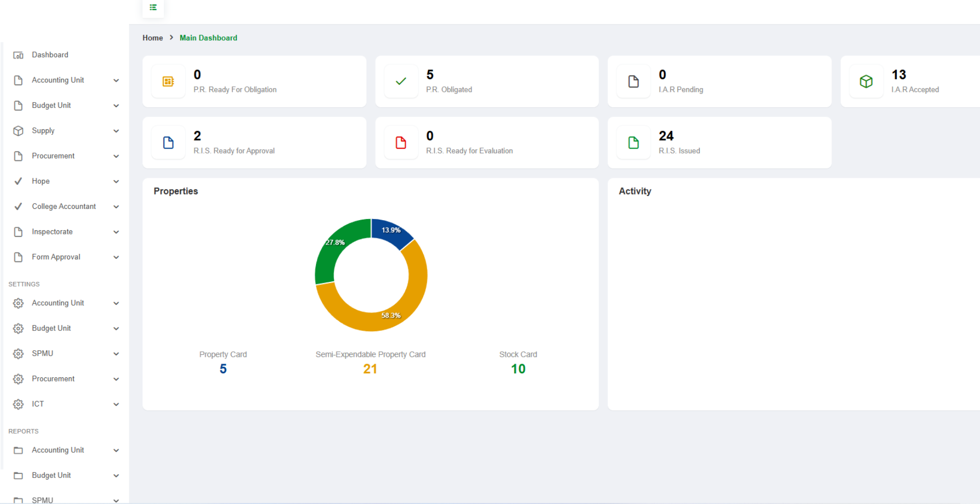Click the I.A.R Accepted box icon

pyautogui.click(x=866, y=82)
